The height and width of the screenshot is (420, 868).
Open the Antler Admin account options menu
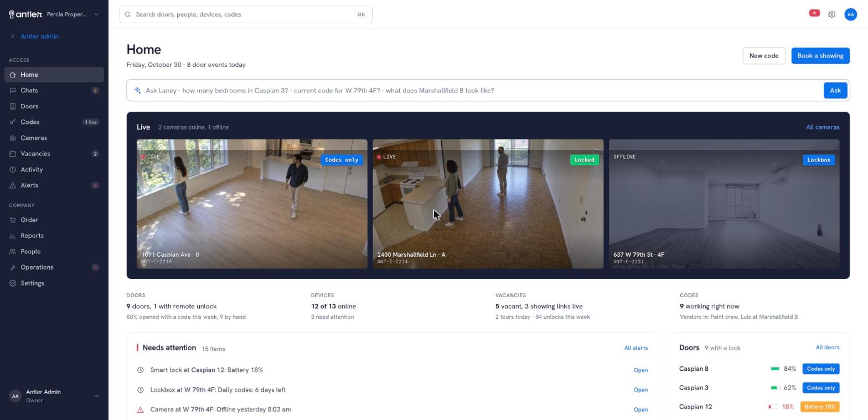pyautogui.click(x=96, y=396)
